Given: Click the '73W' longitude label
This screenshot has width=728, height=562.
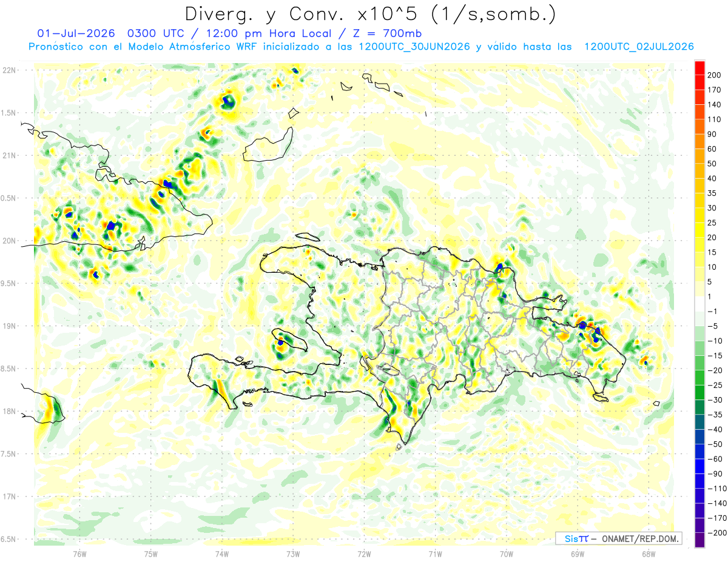Looking at the screenshot, I should click(x=293, y=554).
